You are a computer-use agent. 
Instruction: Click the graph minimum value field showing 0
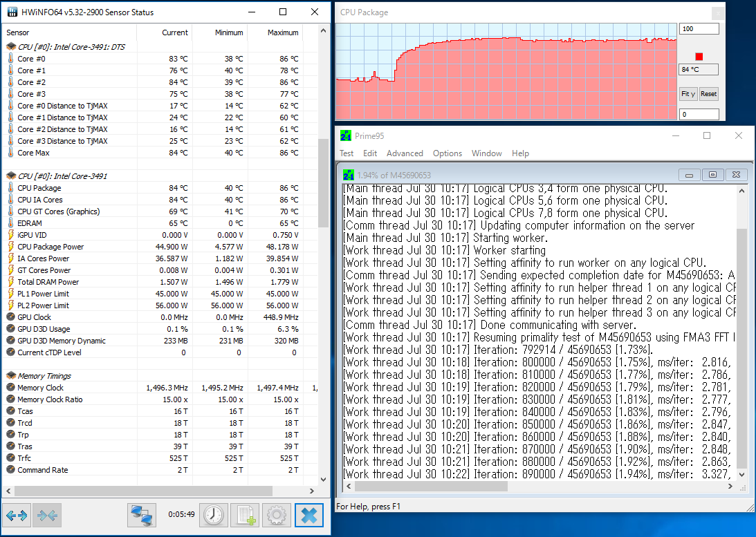click(699, 114)
